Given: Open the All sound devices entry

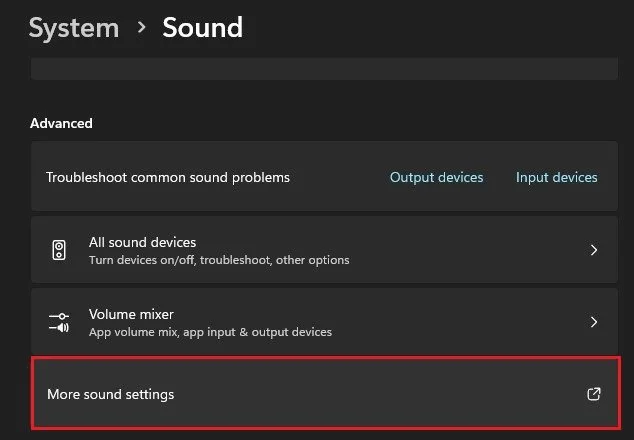Looking at the screenshot, I should tap(142, 242).
